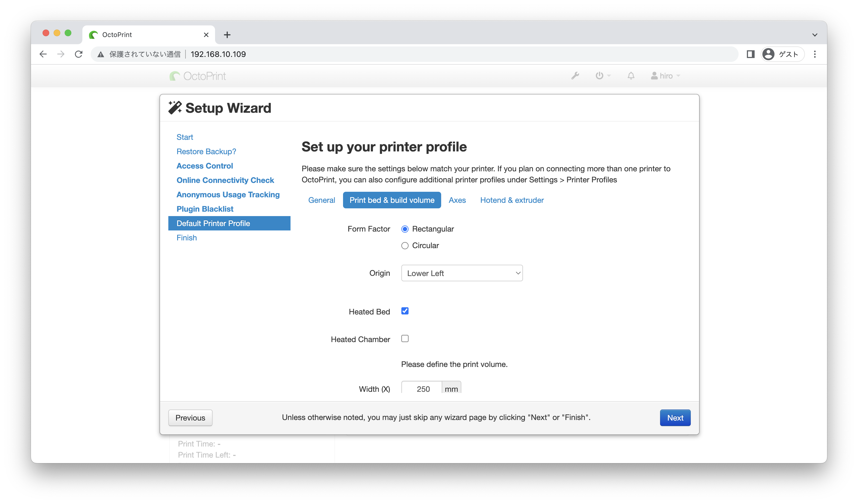The height and width of the screenshot is (504, 858).
Task: Open the hiro user menu
Action: (665, 75)
